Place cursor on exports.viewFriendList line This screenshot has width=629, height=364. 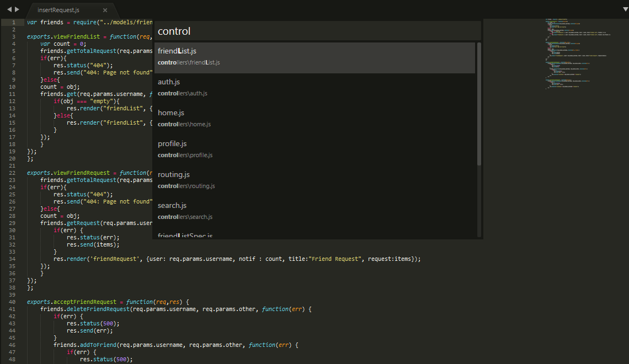(x=89, y=36)
